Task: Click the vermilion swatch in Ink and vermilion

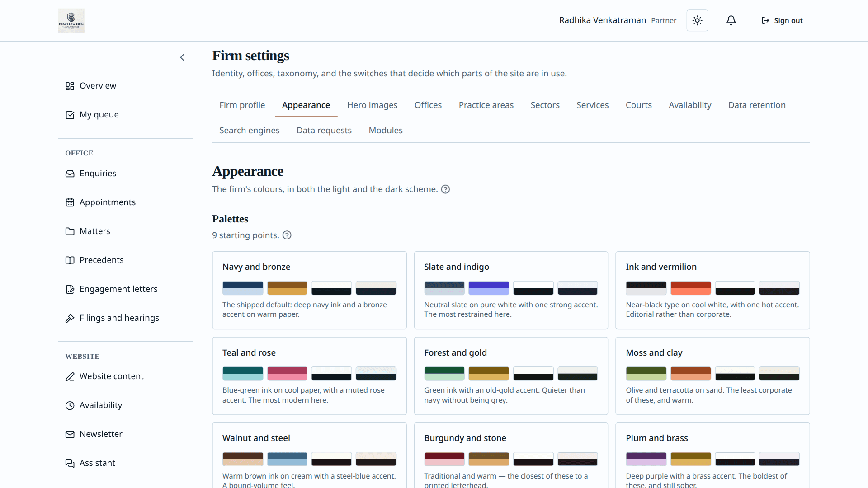Action: click(x=690, y=288)
